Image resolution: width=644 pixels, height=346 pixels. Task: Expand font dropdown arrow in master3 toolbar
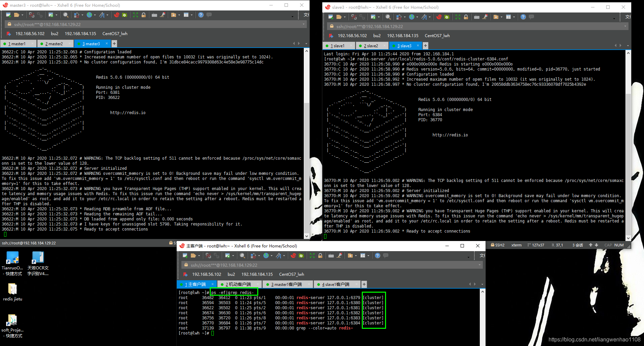click(x=108, y=15)
